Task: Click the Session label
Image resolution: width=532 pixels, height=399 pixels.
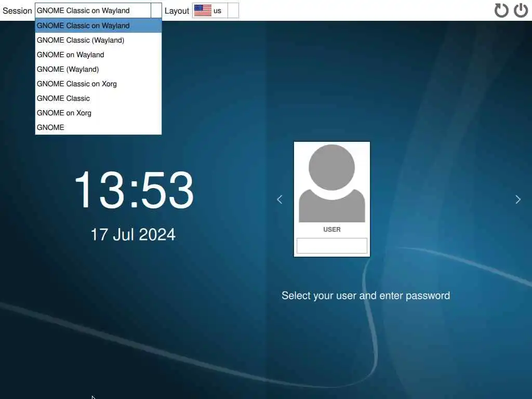Action: [17, 11]
